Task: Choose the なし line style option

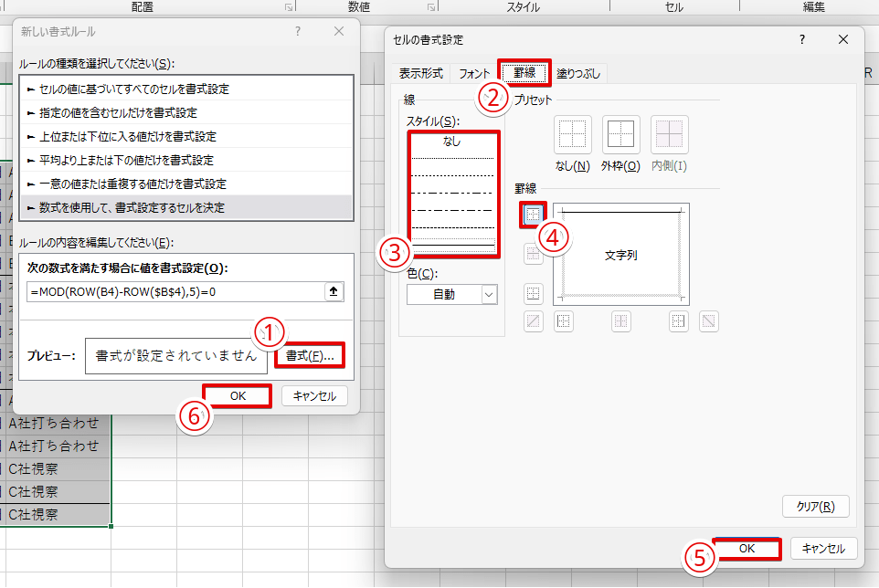Action: coord(452,142)
